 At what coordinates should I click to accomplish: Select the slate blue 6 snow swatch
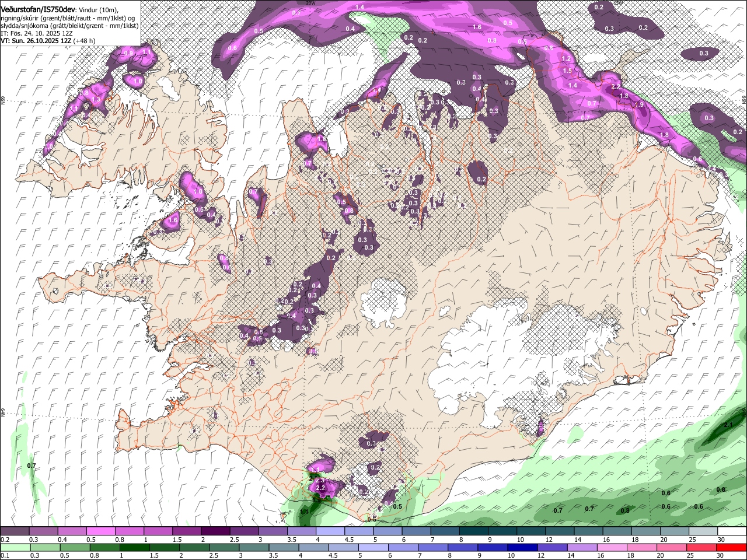click(x=416, y=531)
